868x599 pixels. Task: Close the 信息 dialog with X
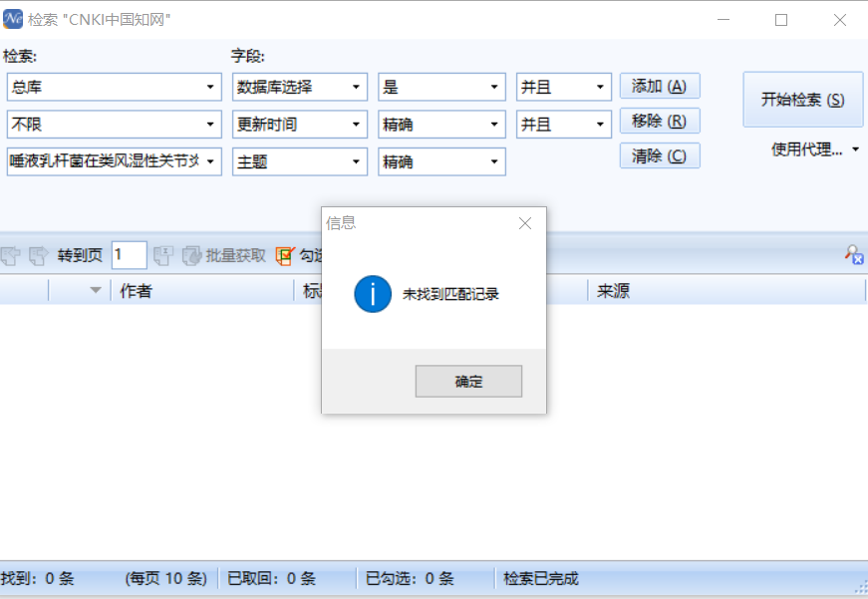click(x=525, y=224)
